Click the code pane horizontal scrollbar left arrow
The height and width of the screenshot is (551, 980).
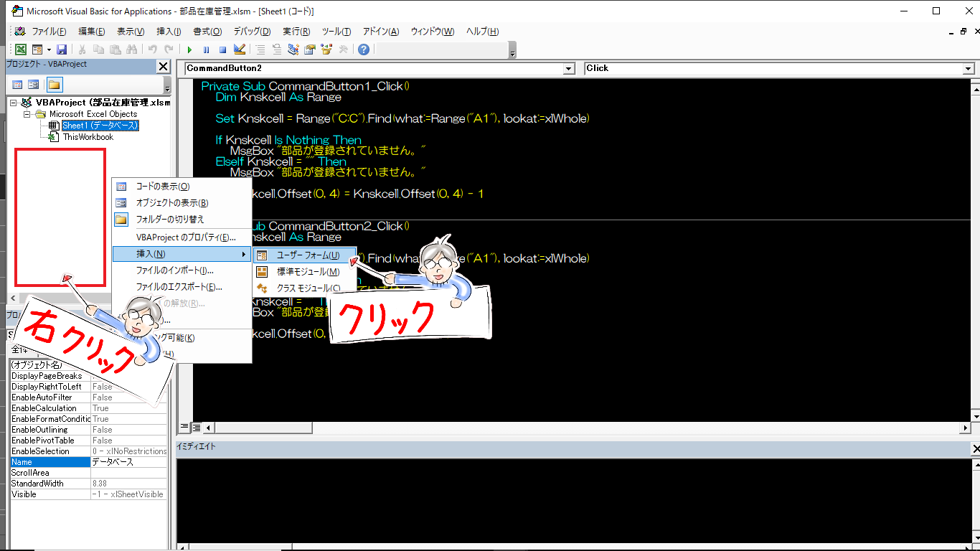[209, 428]
